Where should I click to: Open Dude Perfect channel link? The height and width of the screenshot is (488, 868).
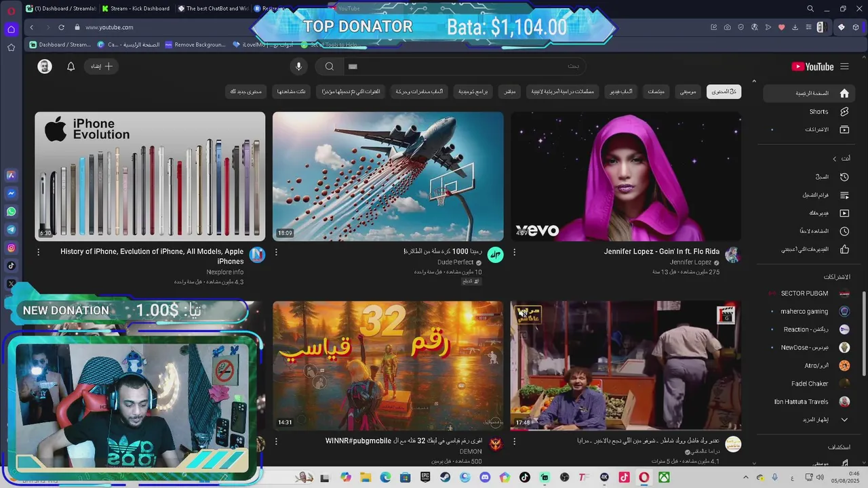point(455,262)
